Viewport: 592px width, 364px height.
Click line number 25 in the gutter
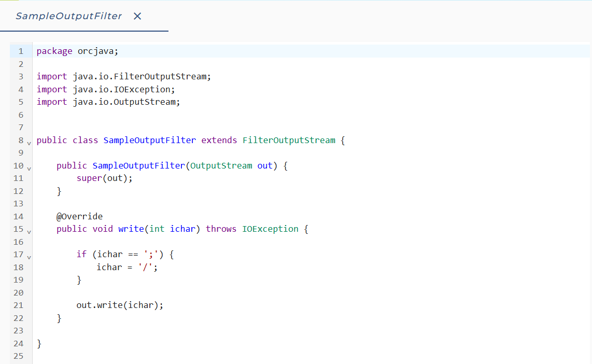18,356
